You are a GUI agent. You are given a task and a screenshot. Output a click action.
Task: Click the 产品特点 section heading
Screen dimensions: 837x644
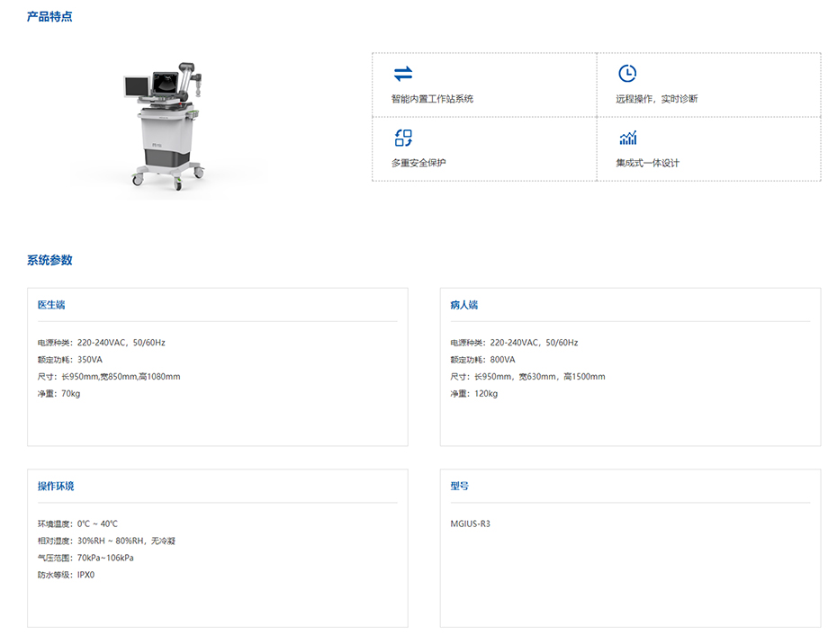tap(49, 16)
